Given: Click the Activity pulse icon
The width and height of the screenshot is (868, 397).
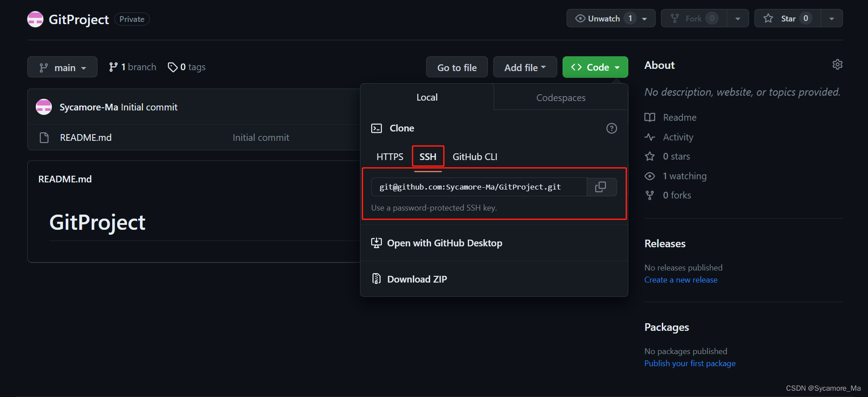Looking at the screenshot, I should click(650, 137).
